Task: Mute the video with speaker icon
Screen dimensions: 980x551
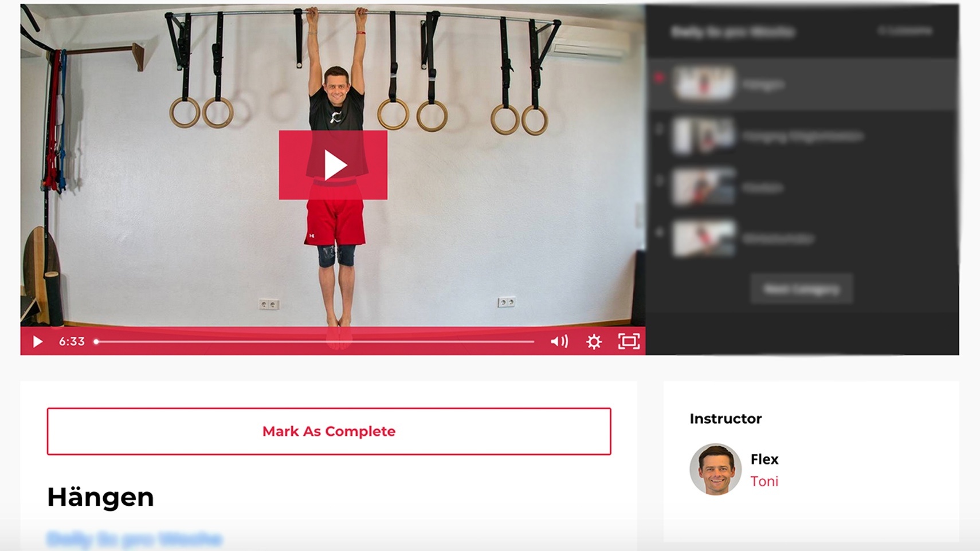Action: pos(559,342)
